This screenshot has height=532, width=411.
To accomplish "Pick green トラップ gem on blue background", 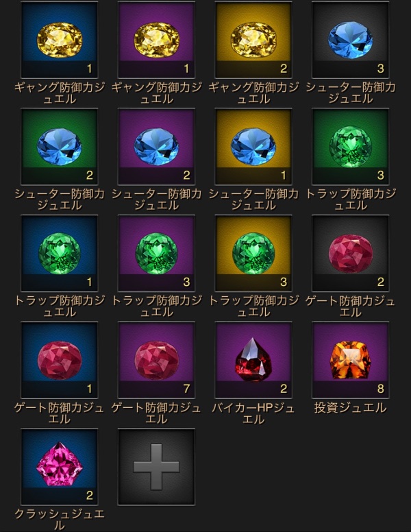I will click(60, 254).
